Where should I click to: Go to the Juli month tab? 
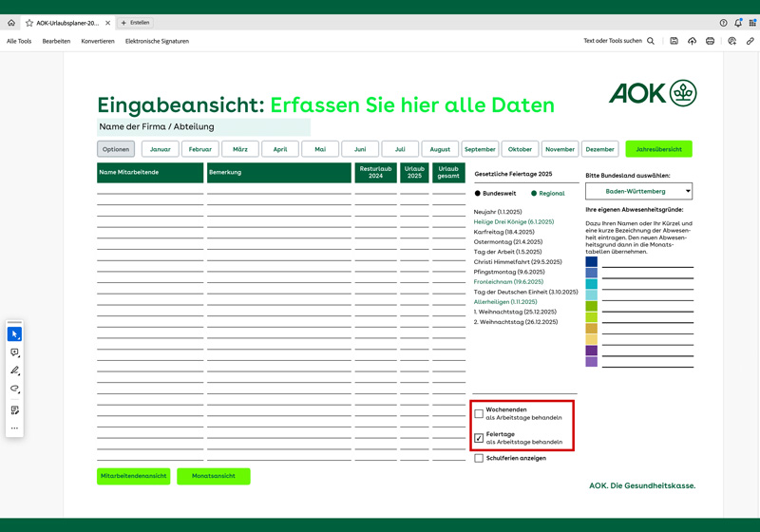click(400, 149)
